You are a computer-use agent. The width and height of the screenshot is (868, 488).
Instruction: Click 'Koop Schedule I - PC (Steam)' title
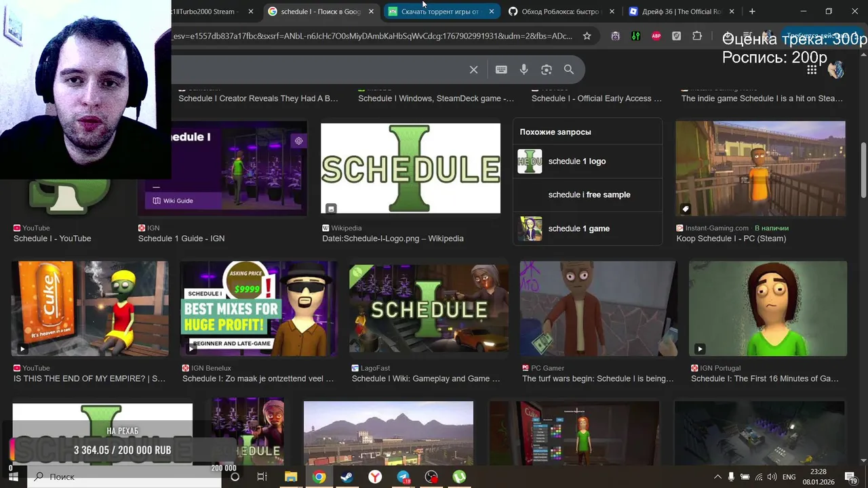click(731, 239)
